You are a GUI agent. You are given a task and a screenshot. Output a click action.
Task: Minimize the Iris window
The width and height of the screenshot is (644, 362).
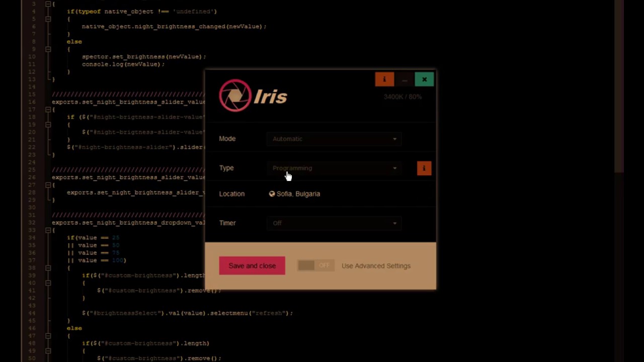point(405,79)
